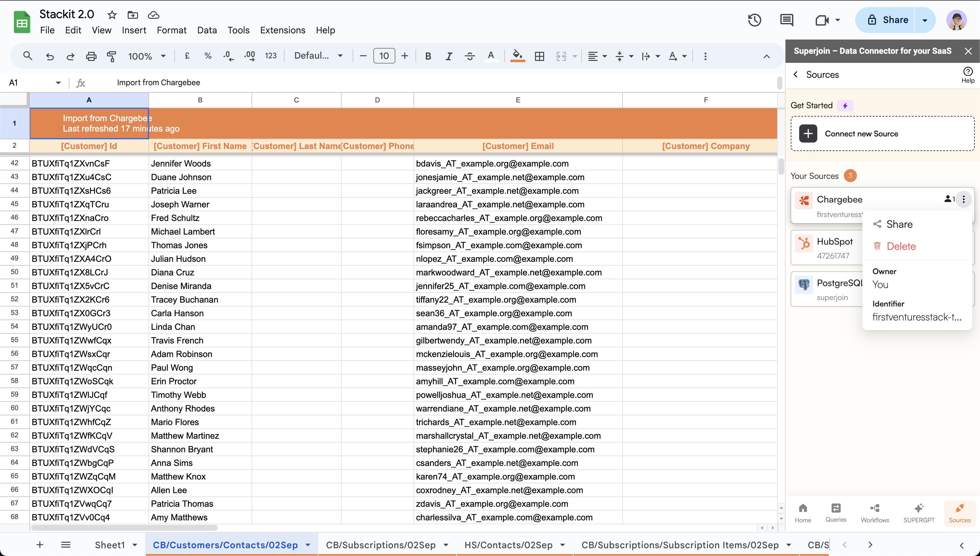Image resolution: width=980 pixels, height=556 pixels.
Task: Open the Google Sheets home icon
Action: point(22,22)
